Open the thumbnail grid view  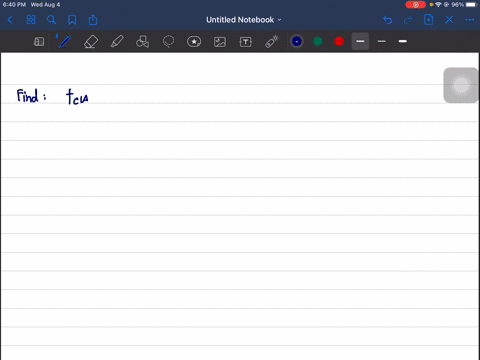pos(31,20)
